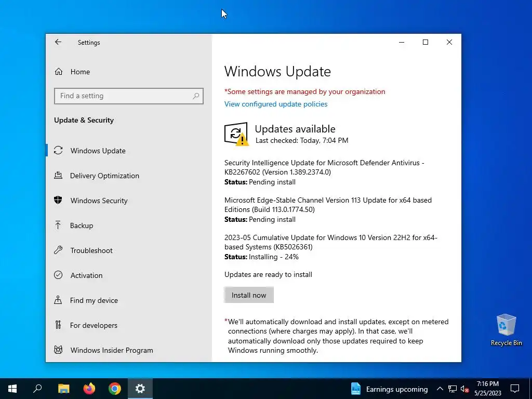Screen dimensions: 532x399
Task: Click the Earnings upcoming news widget
Action: click(x=389, y=389)
